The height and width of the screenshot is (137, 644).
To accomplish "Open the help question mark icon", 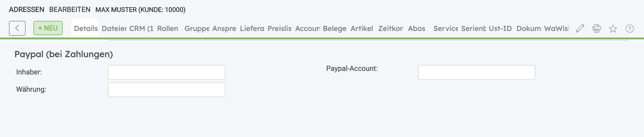I will 629,29.
